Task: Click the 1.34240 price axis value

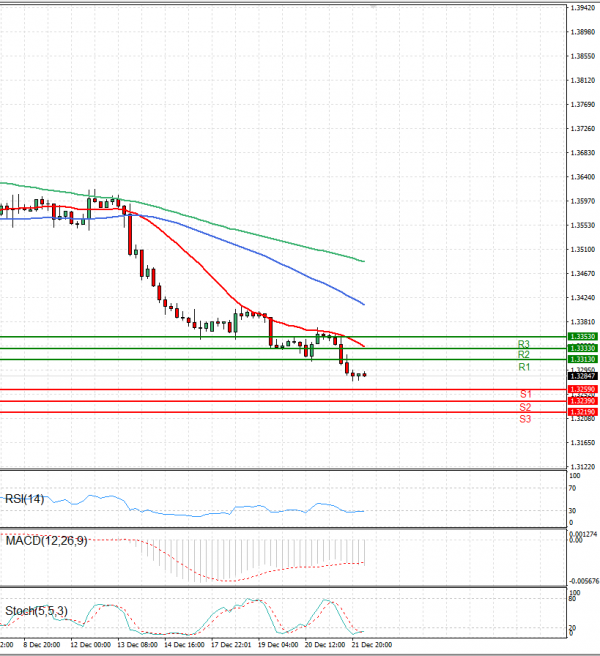Action: pyautogui.click(x=583, y=298)
